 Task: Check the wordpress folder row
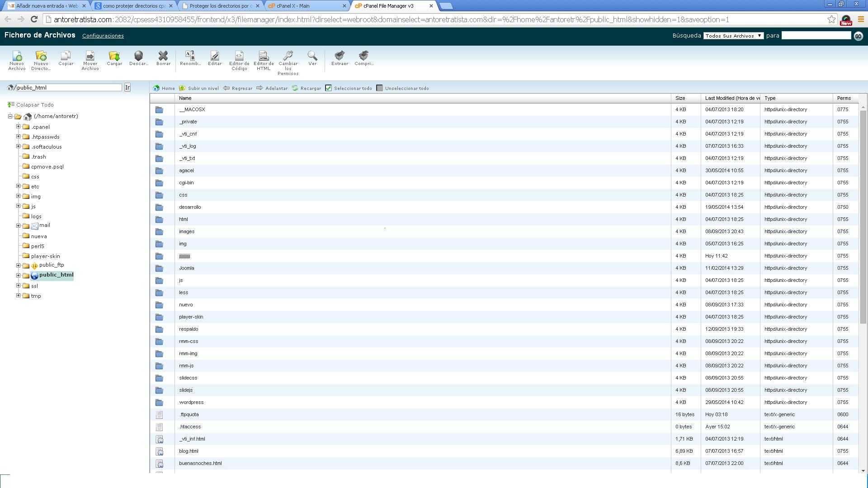191,402
